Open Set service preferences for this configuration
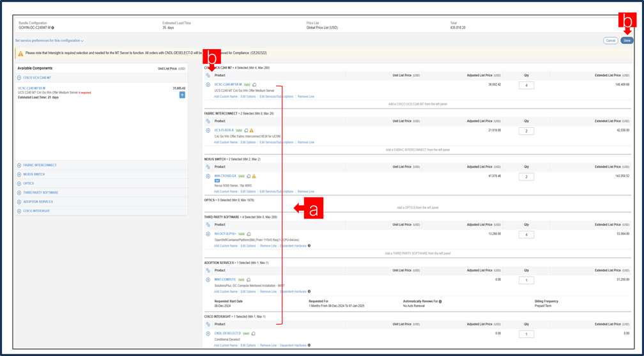The width and height of the screenshot is (644, 356). tap(49, 41)
